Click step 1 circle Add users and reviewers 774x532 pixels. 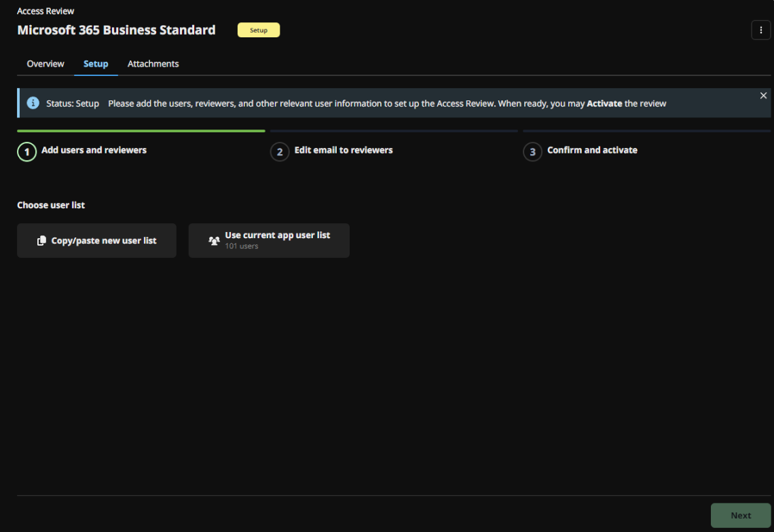[x=26, y=151]
